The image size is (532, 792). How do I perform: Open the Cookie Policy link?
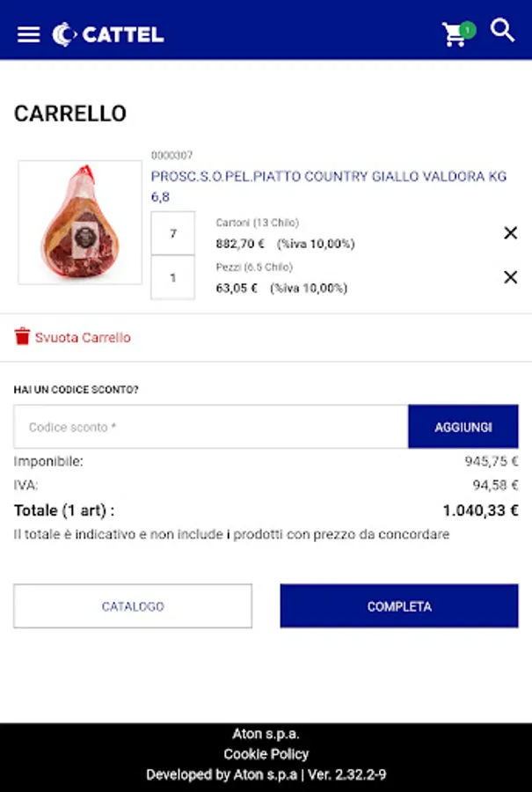266,754
